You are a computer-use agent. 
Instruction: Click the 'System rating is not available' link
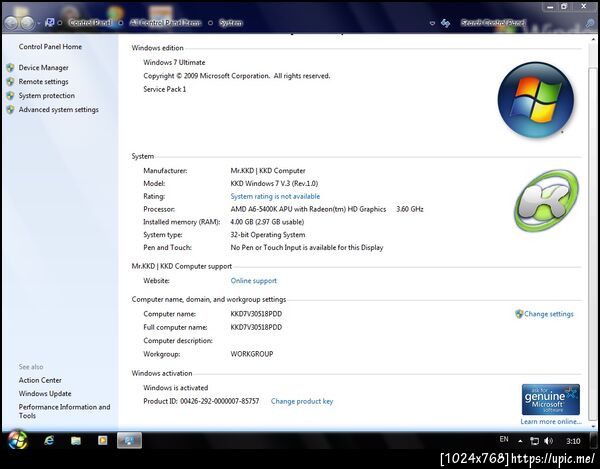tap(275, 196)
